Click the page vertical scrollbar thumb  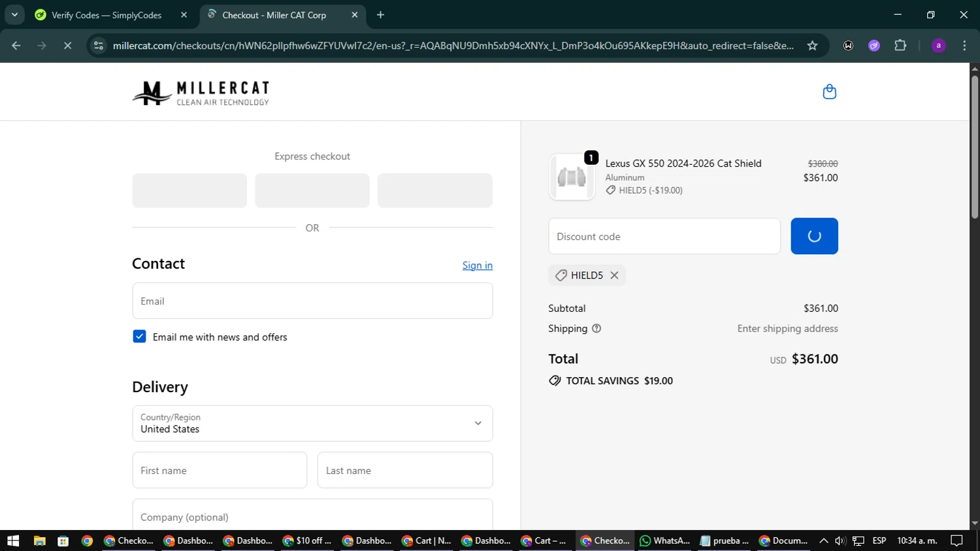pyautogui.click(x=975, y=147)
